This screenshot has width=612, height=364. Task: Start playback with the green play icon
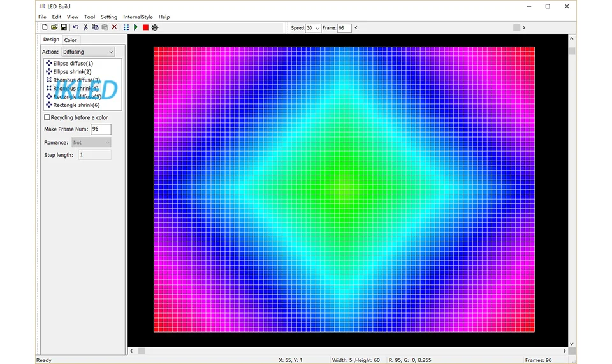[x=136, y=27]
